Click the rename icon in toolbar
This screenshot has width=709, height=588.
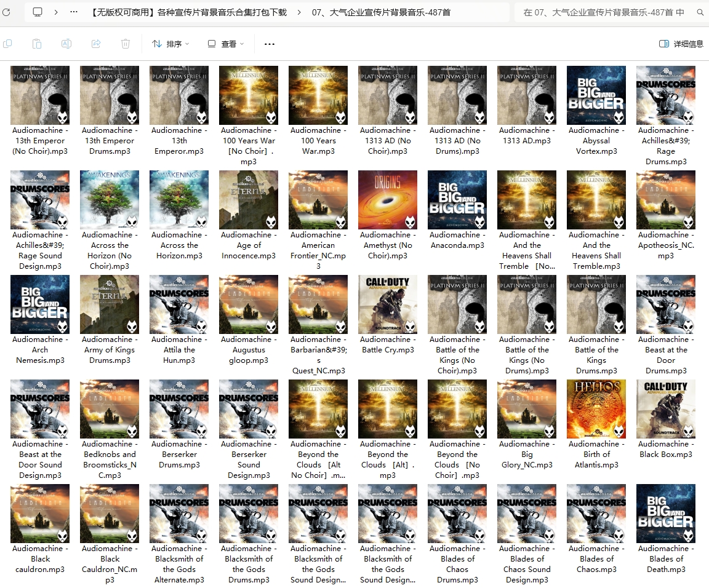click(66, 44)
